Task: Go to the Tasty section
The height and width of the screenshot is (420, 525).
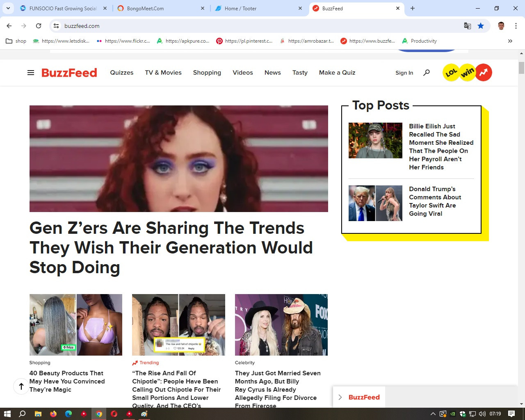Action: point(300,73)
